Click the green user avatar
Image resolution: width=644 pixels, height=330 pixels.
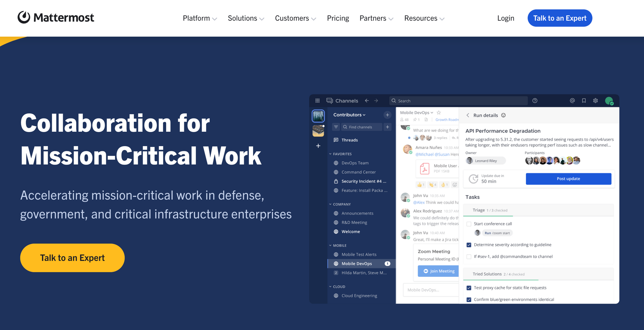(609, 101)
